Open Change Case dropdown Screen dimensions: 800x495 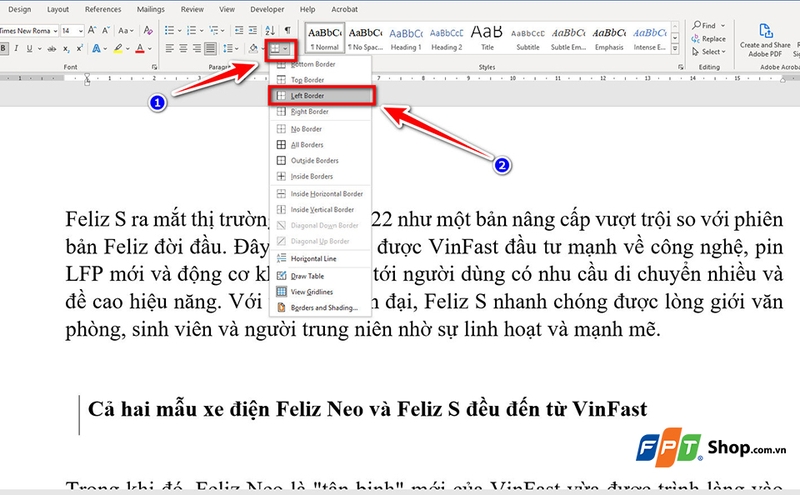coord(126,31)
